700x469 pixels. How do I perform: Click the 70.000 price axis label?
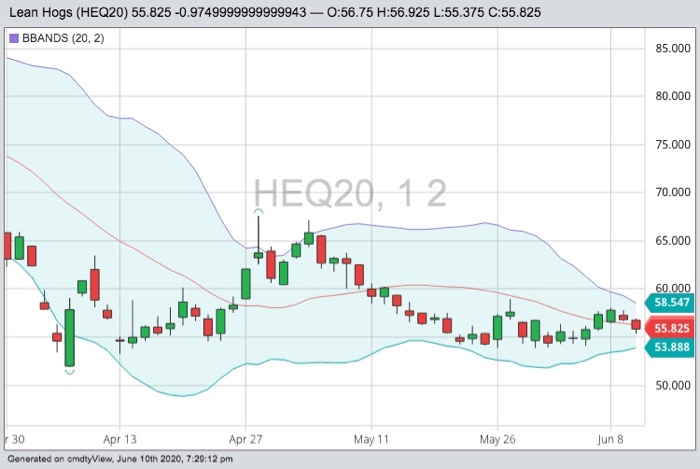673,192
